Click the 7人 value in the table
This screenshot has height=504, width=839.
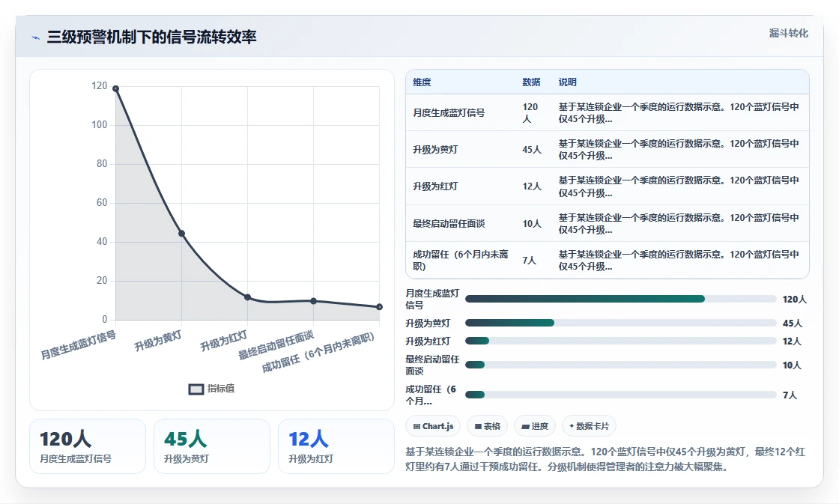(529, 260)
